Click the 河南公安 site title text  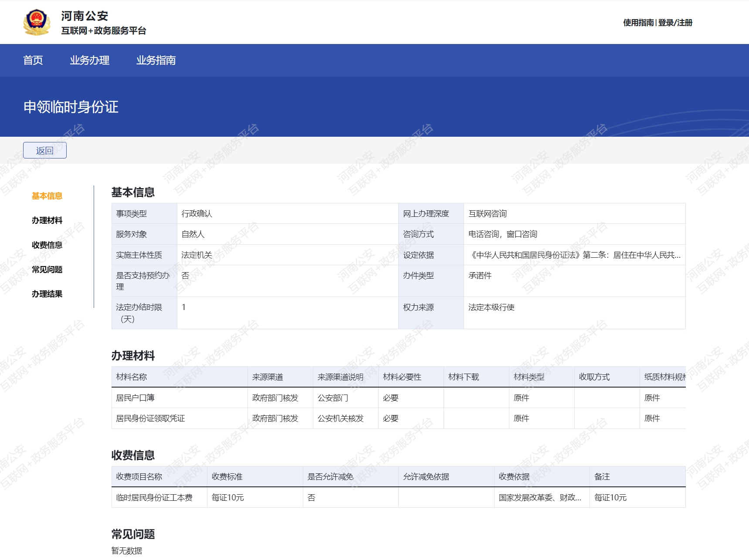[85, 16]
